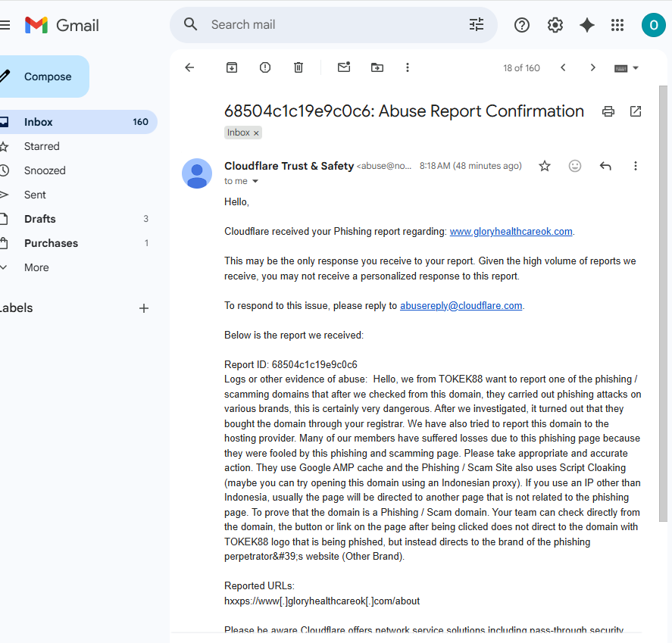Click into Search mail field
This screenshot has width=672, height=643.
tap(334, 25)
